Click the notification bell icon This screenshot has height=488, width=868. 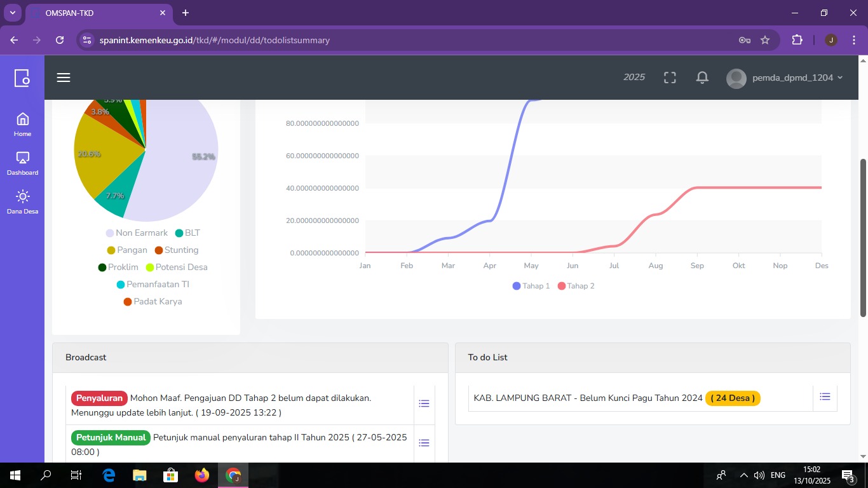[x=702, y=78]
